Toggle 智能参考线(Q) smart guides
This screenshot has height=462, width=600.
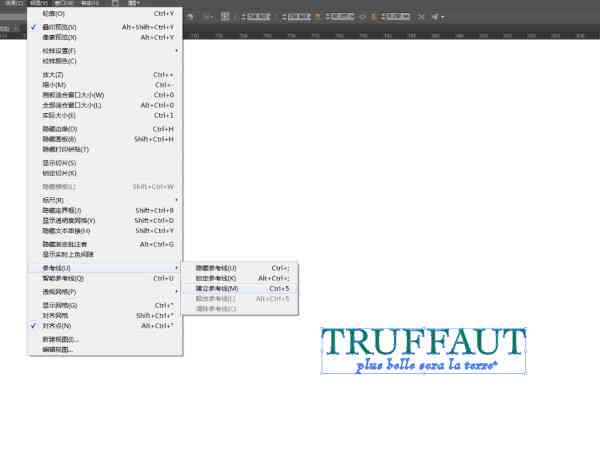105,278
